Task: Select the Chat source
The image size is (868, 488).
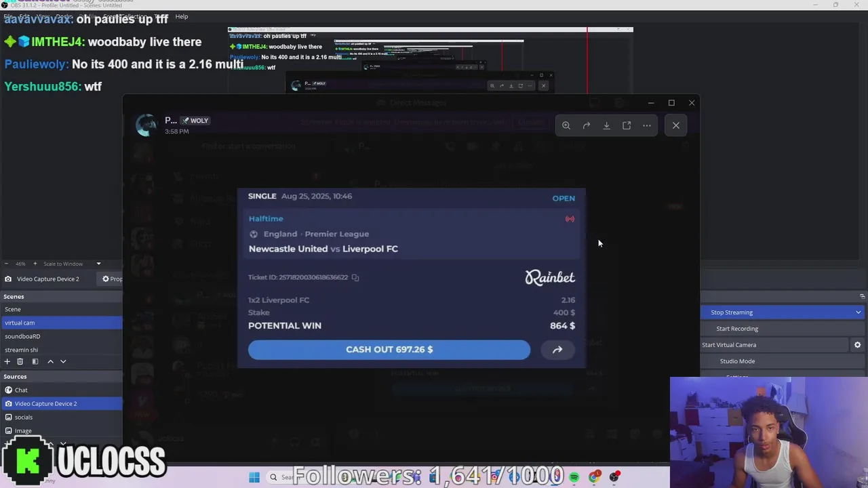Action: point(61,390)
